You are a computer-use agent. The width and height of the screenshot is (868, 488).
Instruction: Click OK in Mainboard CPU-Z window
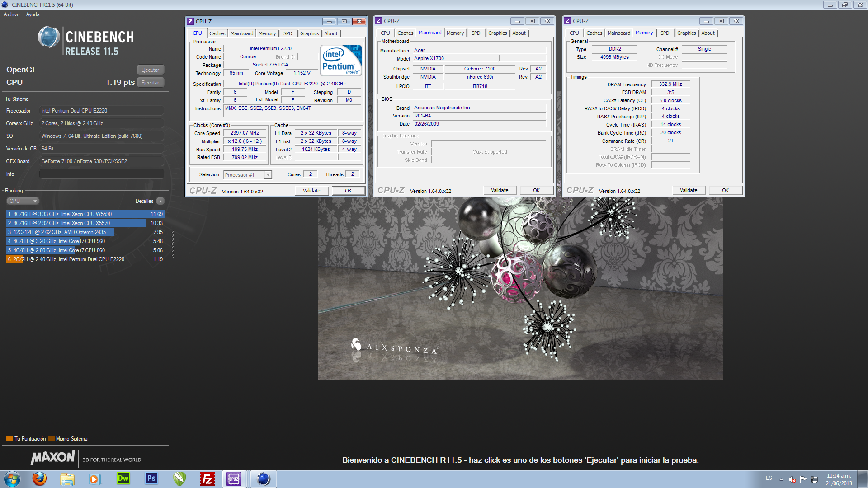pyautogui.click(x=536, y=190)
